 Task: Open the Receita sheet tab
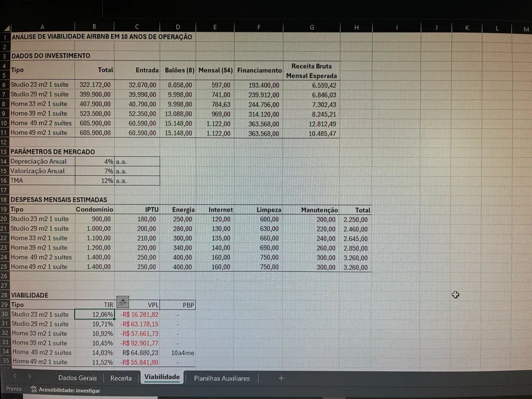click(x=121, y=378)
